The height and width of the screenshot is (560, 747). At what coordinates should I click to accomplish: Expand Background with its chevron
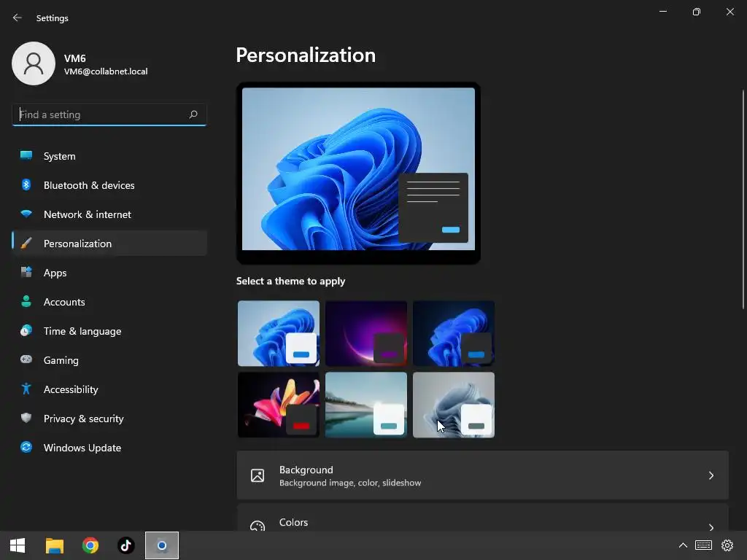(711, 475)
